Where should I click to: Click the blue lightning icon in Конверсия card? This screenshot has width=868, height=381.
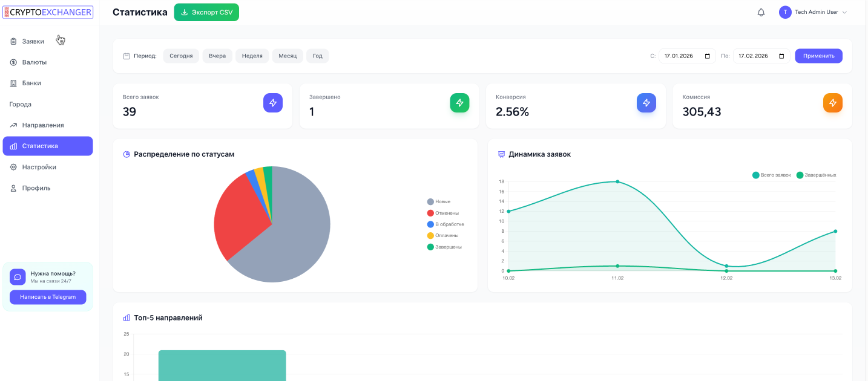(646, 103)
